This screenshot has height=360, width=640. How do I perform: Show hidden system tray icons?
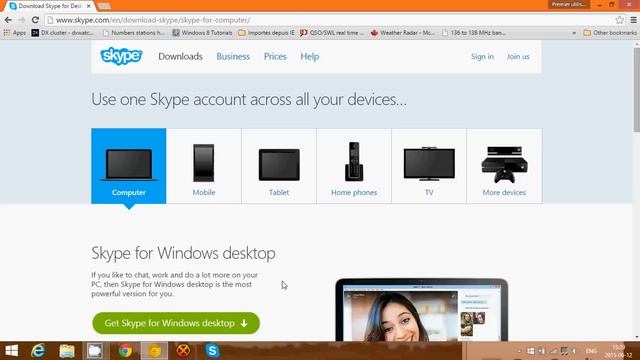[x=519, y=351]
